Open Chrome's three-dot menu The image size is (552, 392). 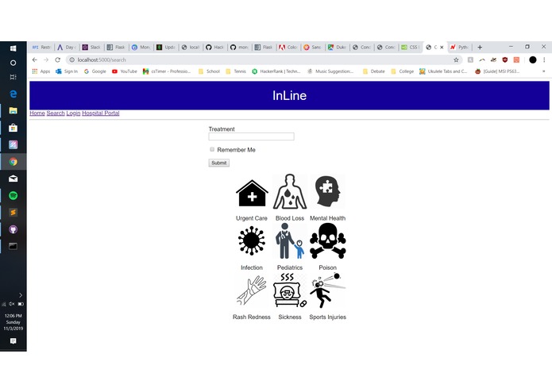[x=544, y=60]
